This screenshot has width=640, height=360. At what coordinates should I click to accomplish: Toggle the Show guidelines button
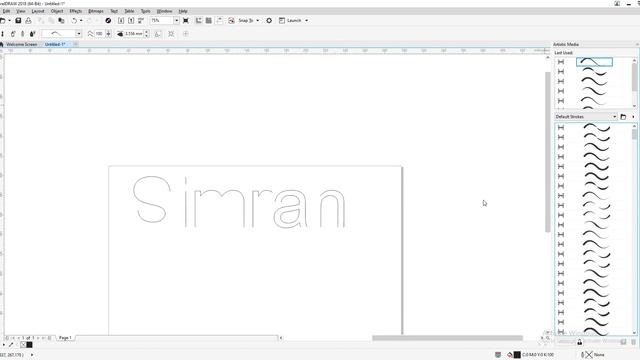point(220,20)
